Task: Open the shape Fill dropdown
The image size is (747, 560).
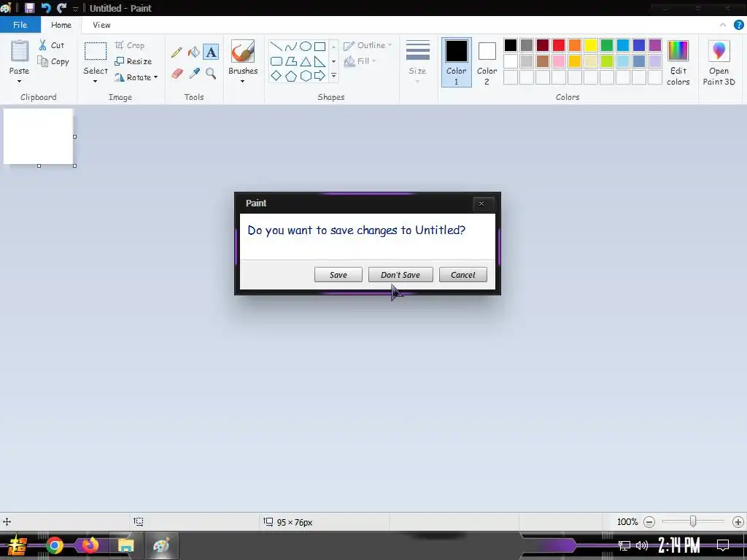Action: (360, 61)
